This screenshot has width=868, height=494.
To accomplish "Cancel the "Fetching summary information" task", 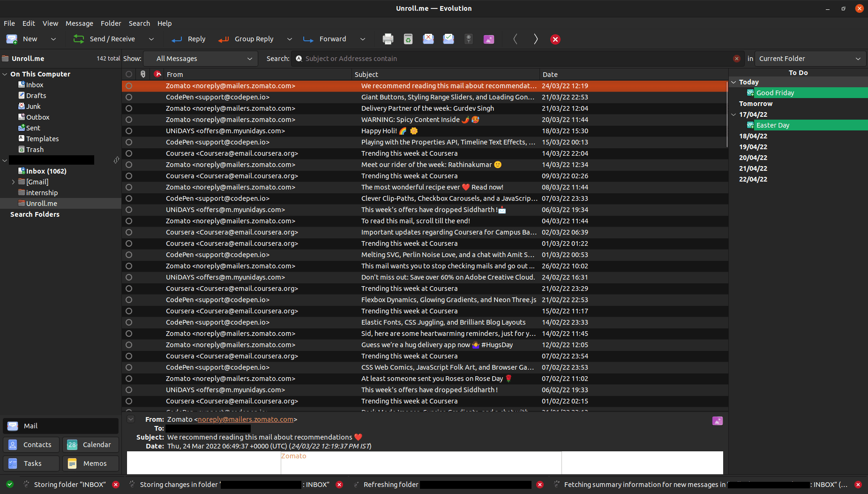I will click(x=858, y=485).
